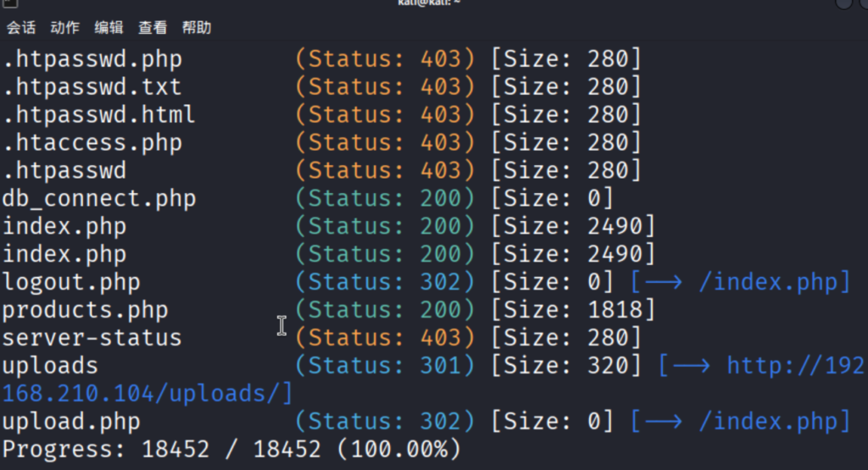Open the 帮助 (Help) menu
Viewport: 868px width, 470px height.
coord(197,28)
